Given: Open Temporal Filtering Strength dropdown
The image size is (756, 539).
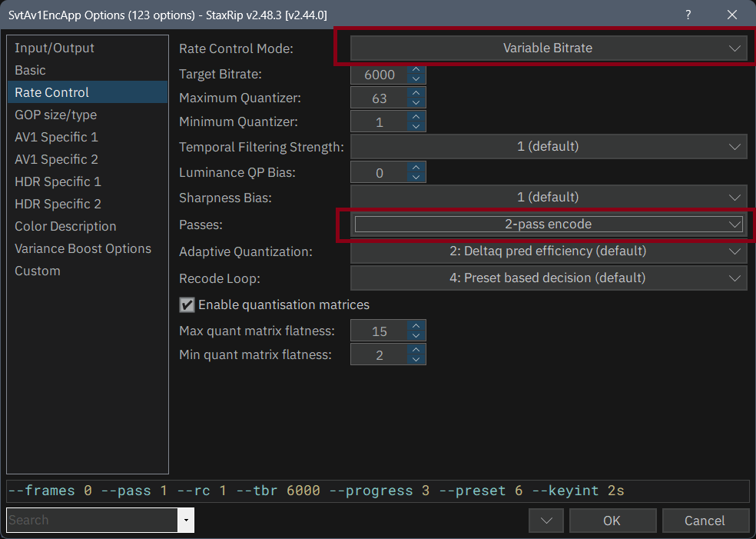Looking at the screenshot, I should pos(549,146).
